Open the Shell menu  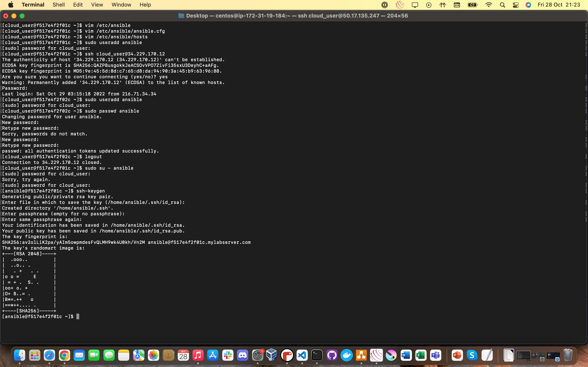coord(59,5)
